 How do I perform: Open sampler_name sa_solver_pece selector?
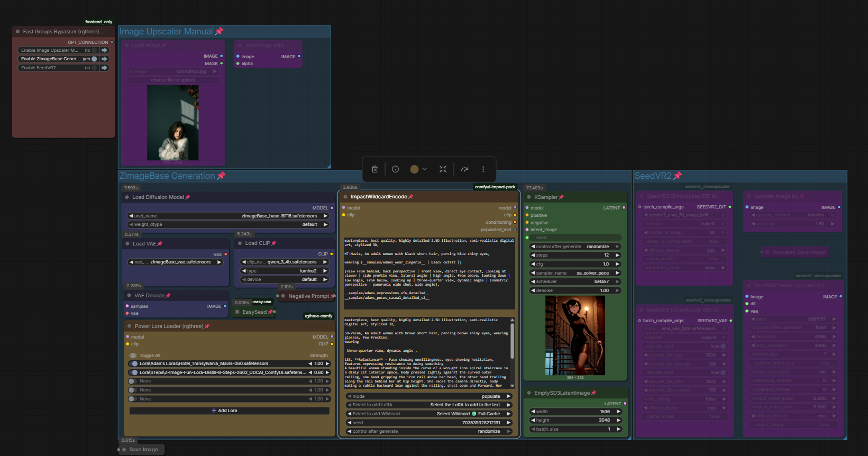tap(575, 273)
